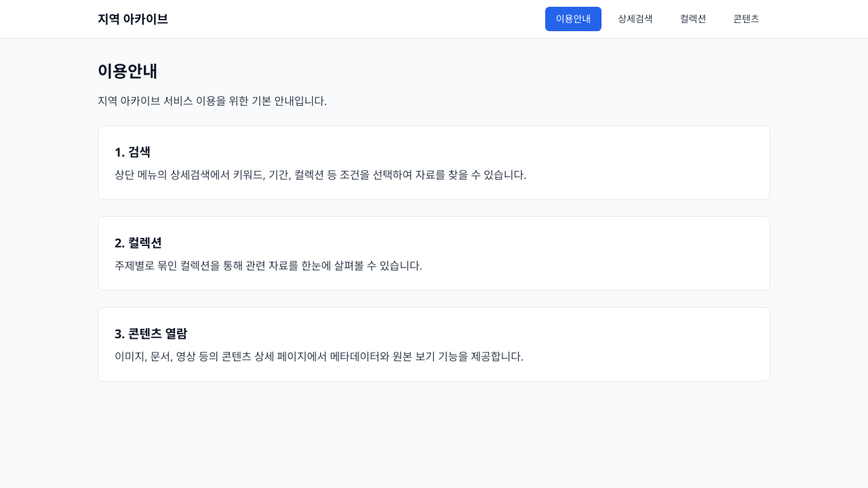
Task: Click the description text in the 검색 card
Action: pyautogui.click(x=320, y=175)
